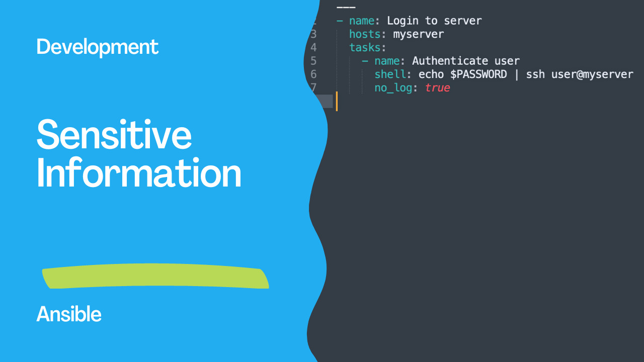The height and width of the screenshot is (362, 644).
Task: Click the task name 'Authenticate user'
Action: pos(465,61)
